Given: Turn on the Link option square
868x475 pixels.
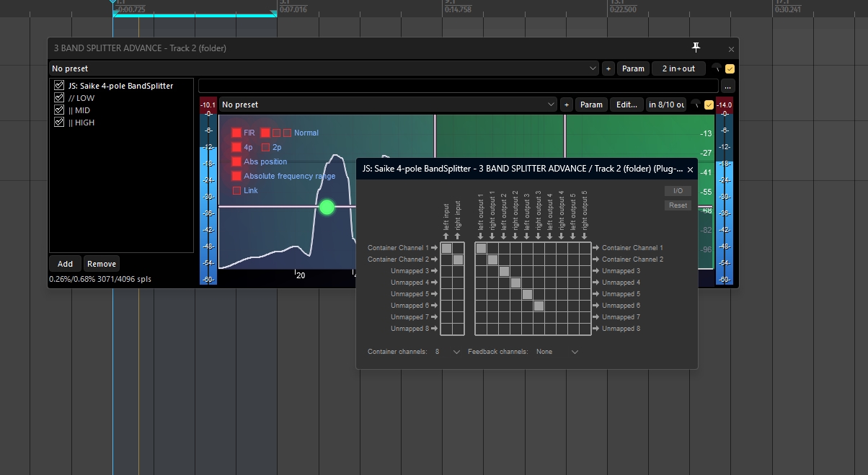Looking at the screenshot, I should click(x=236, y=190).
